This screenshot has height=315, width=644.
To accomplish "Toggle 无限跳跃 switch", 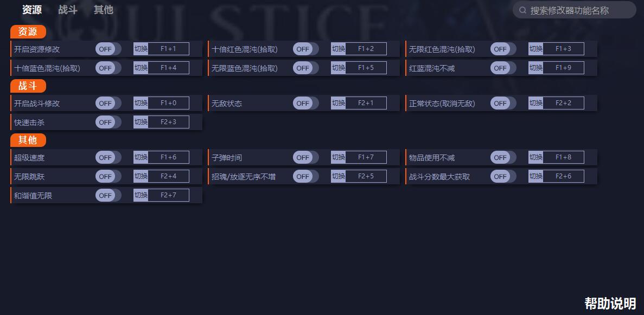I will click(x=109, y=176).
